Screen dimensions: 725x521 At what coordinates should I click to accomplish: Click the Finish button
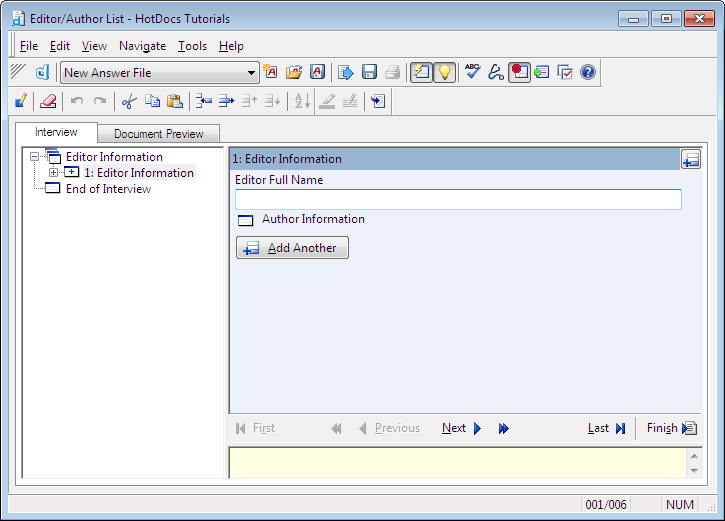pos(672,429)
